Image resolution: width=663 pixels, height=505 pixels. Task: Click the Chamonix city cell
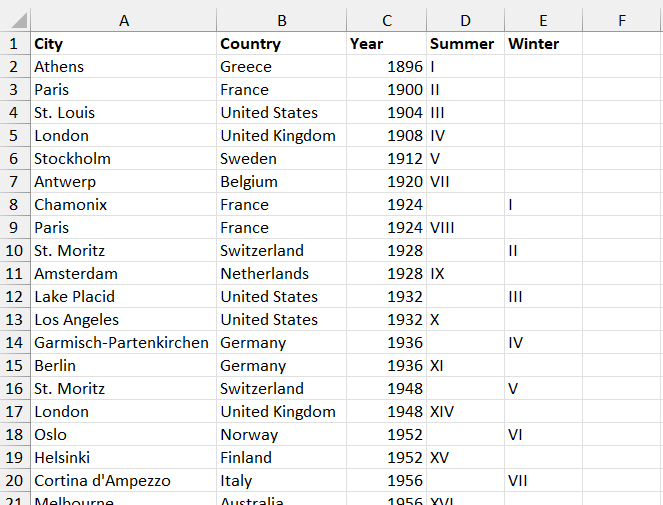pyautogui.click(x=123, y=205)
